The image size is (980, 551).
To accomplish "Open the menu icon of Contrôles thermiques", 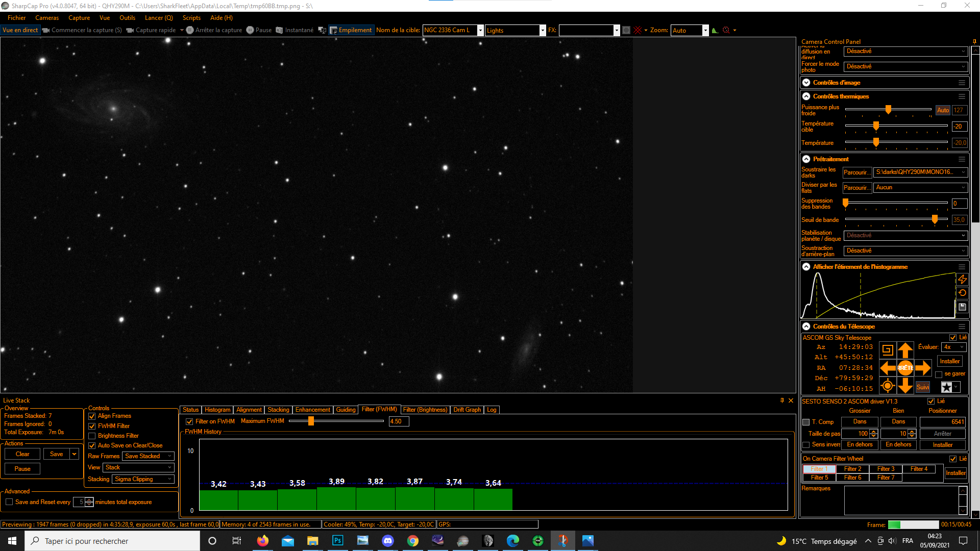I will click(962, 96).
